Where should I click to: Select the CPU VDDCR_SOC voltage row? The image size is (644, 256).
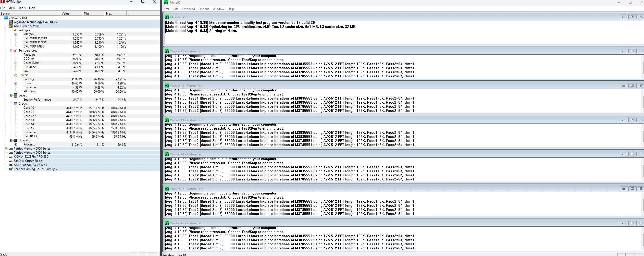(80, 42)
